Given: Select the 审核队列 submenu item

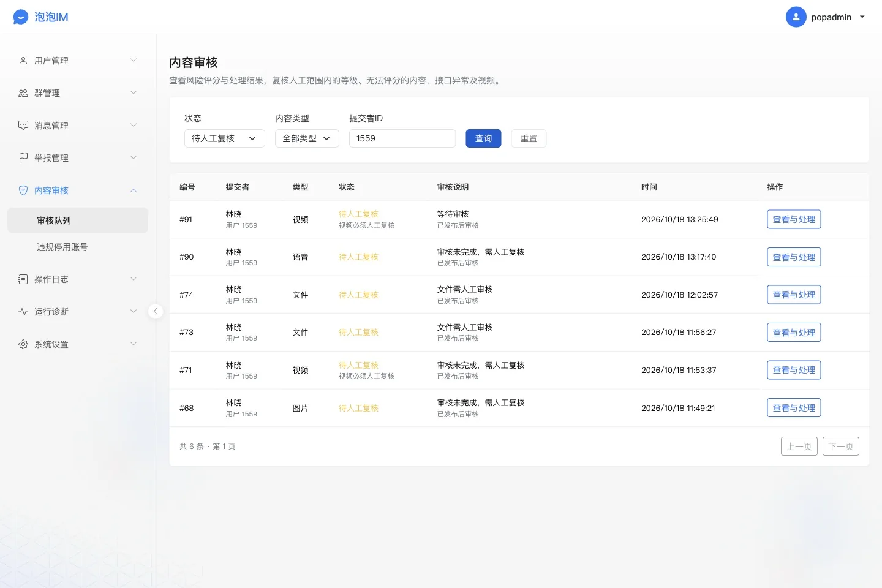Looking at the screenshot, I should pyautogui.click(x=78, y=221).
